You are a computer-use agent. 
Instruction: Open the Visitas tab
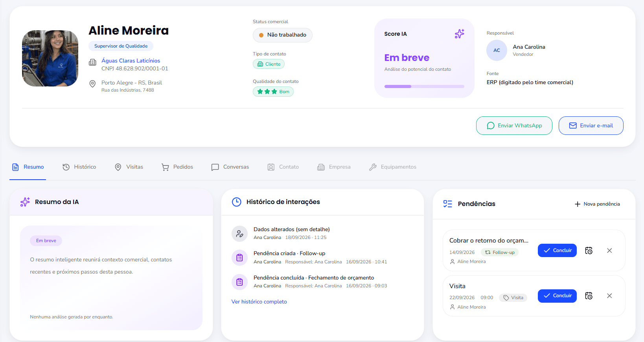pos(129,167)
